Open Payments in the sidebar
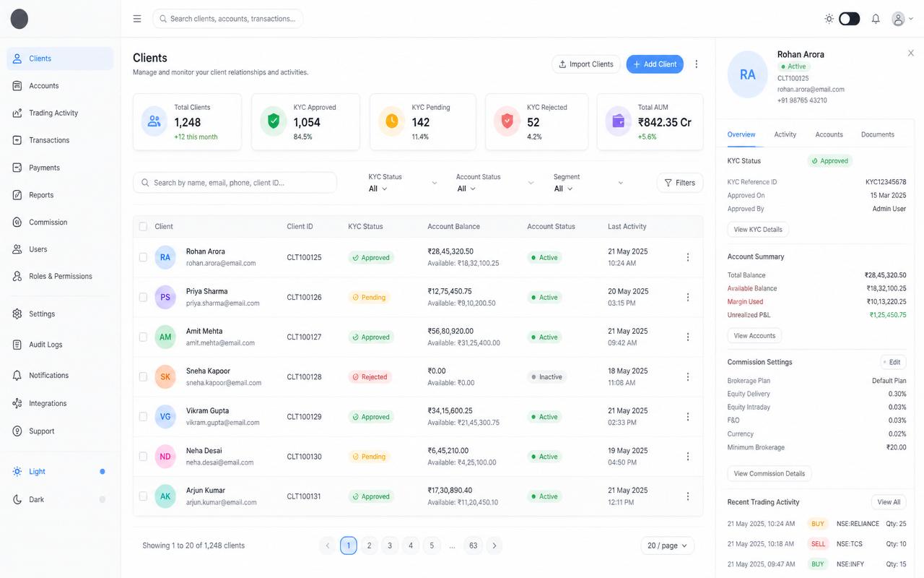Screen dimensions: 924x578 60,168
